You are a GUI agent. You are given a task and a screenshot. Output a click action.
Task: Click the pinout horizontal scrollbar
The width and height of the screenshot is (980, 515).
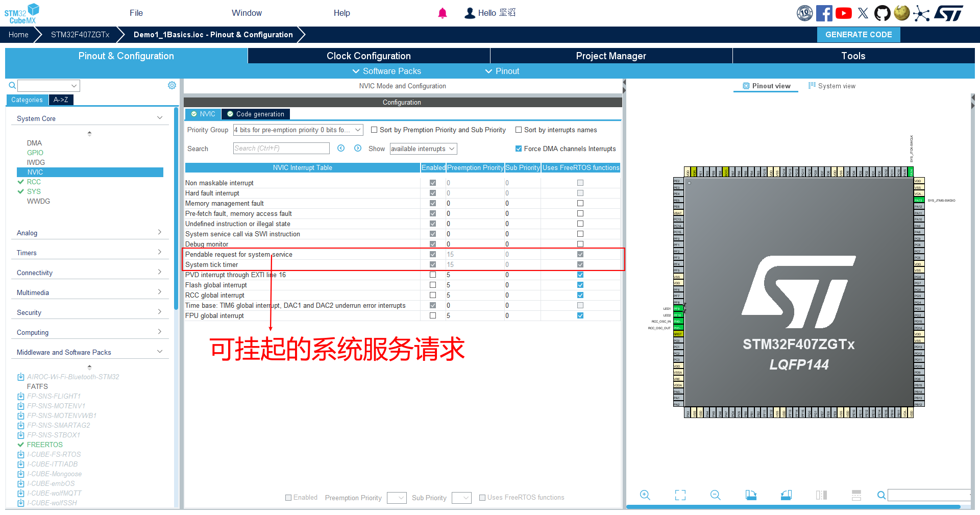[x=793, y=507]
